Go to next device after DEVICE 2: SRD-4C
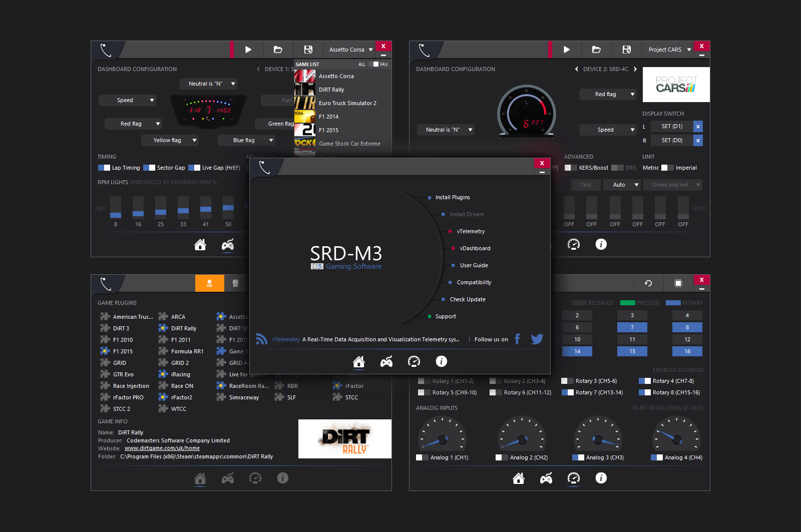Screen dimensions: 801x532 point(635,69)
